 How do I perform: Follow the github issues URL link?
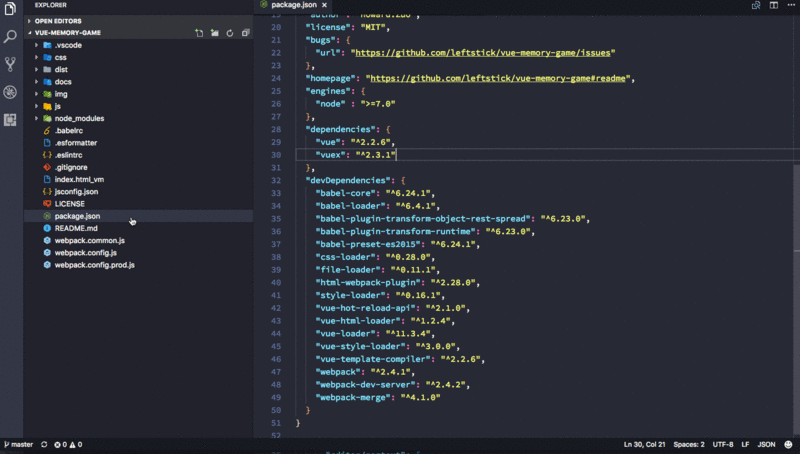(x=483, y=53)
